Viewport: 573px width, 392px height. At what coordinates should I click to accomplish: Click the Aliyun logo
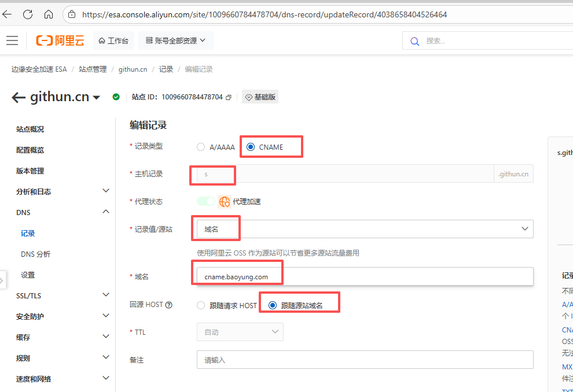(x=60, y=40)
